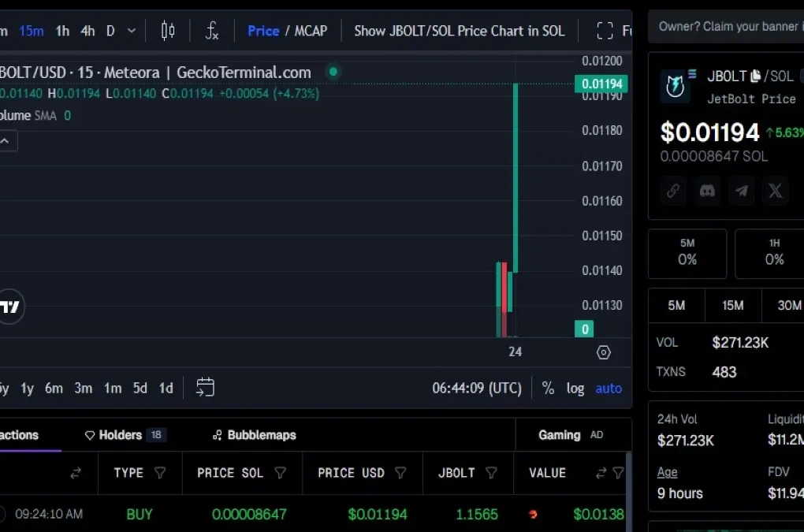Viewport: 804px width, 532px height.
Task: Click the $0.01194 price in BUY row
Action: tap(378, 514)
